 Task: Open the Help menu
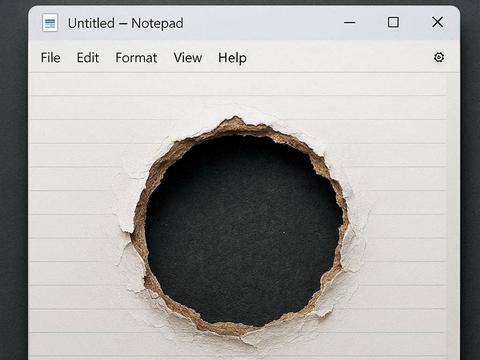232,58
